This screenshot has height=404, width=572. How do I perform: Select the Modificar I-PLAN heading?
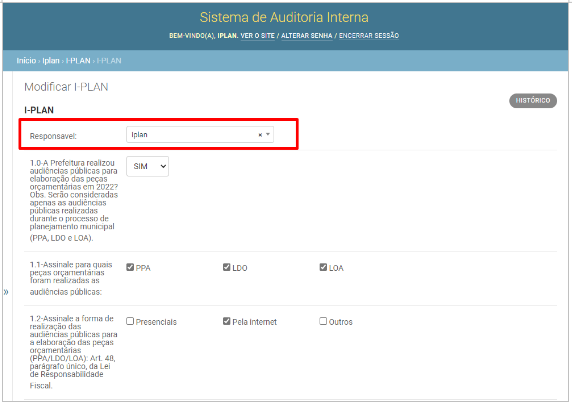point(66,87)
